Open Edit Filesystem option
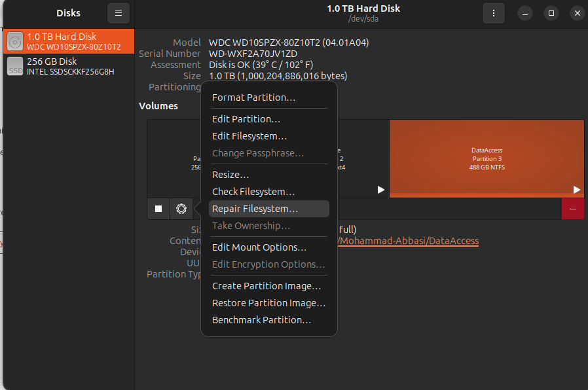This screenshot has width=588, height=390. [249, 136]
